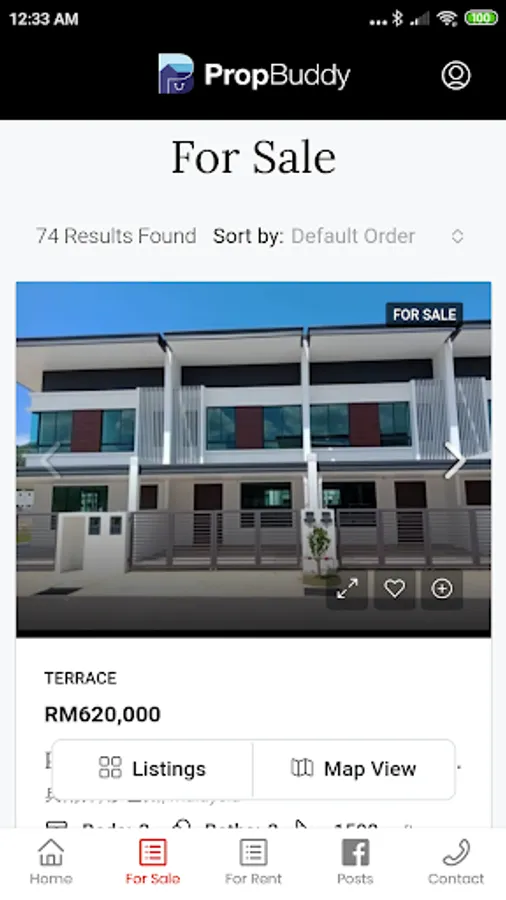506x900 pixels.
Task: Switch to Map View
Action: click(354, 769)
